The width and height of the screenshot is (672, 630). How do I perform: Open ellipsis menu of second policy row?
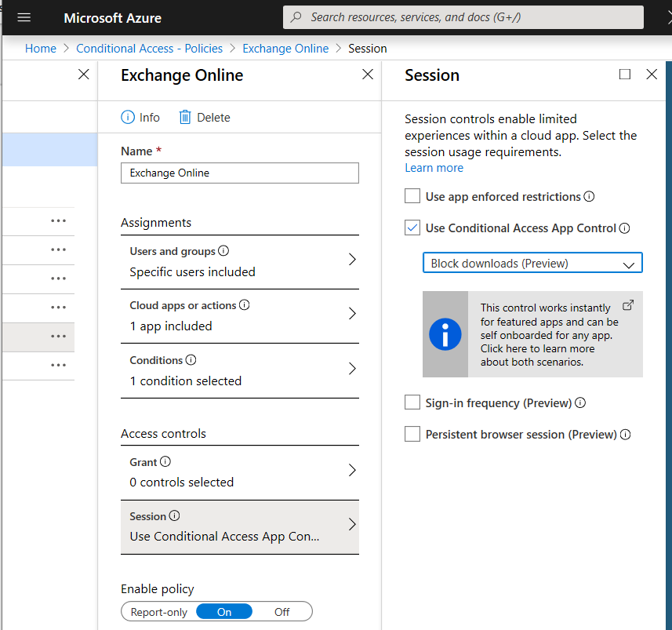coord(58,249)
